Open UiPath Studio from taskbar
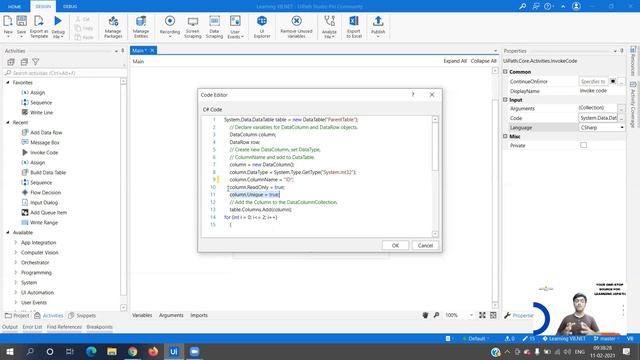The width and height of the screenshot is (640, 360). (x=173, y=351)
